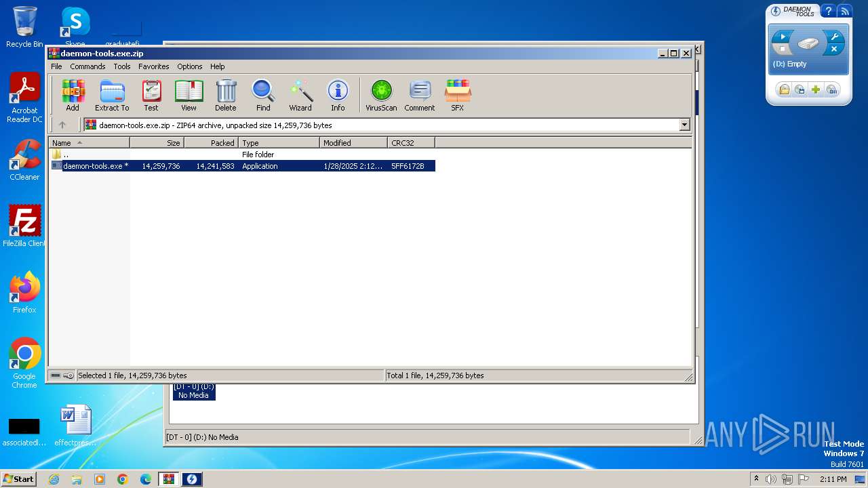868x488 pixels.
Task: Open the Find magnifier tool
Action: [263, 96]
